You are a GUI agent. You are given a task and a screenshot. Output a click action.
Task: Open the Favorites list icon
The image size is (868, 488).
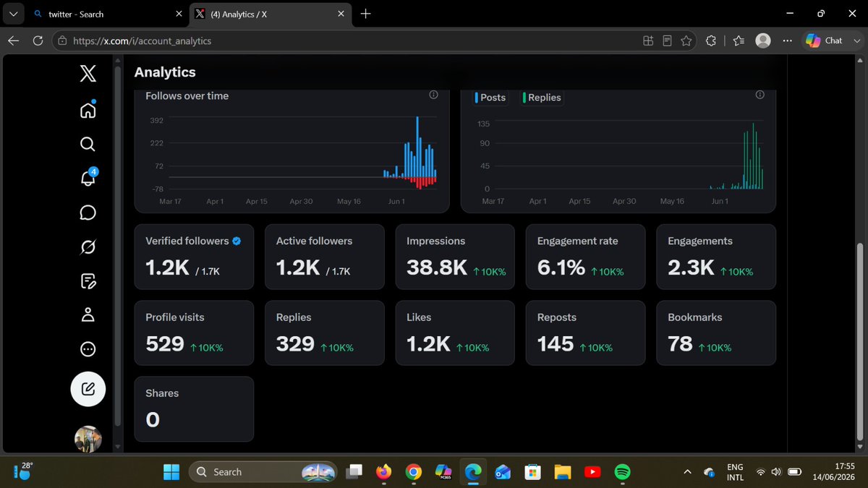point(738,40)
